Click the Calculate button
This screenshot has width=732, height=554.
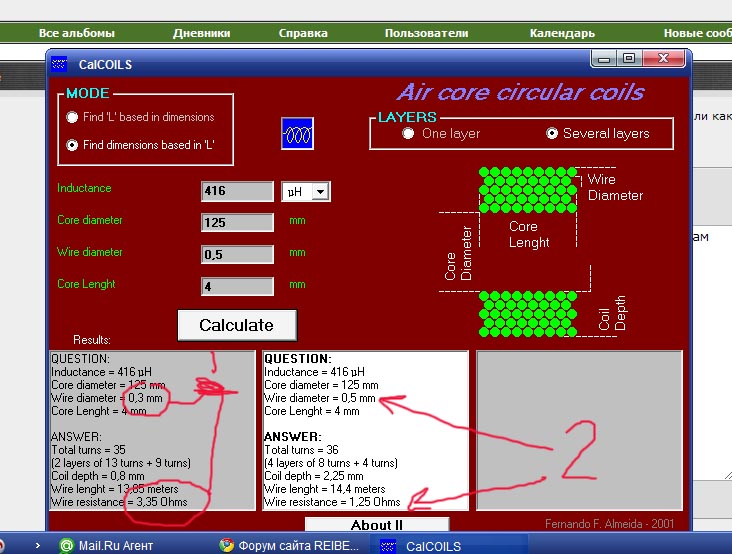237,325
